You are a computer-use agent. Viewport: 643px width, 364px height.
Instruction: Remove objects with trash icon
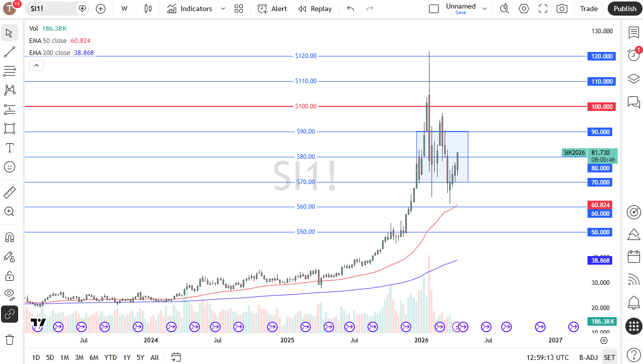[x=9, y=339]
